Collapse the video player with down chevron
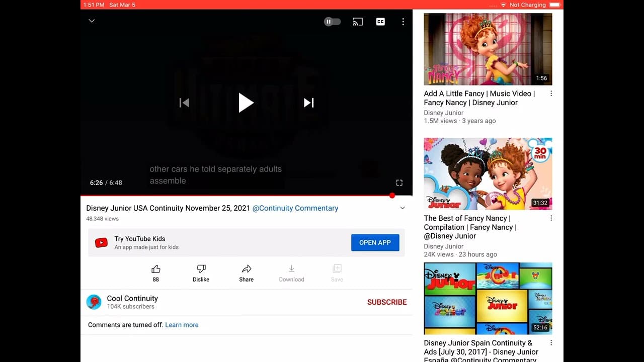This screenshot has height=362, width=644. coord(92,21)
